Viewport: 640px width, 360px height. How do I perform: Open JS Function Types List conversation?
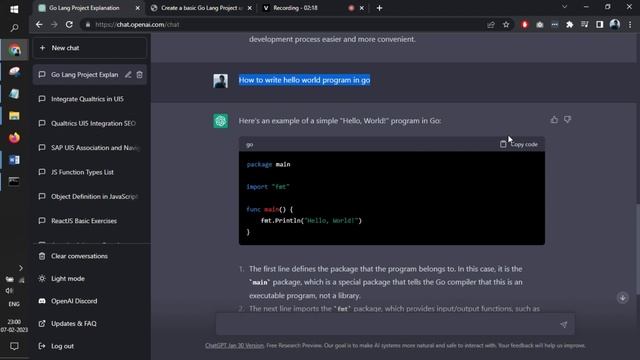click(x=89, y=172)
